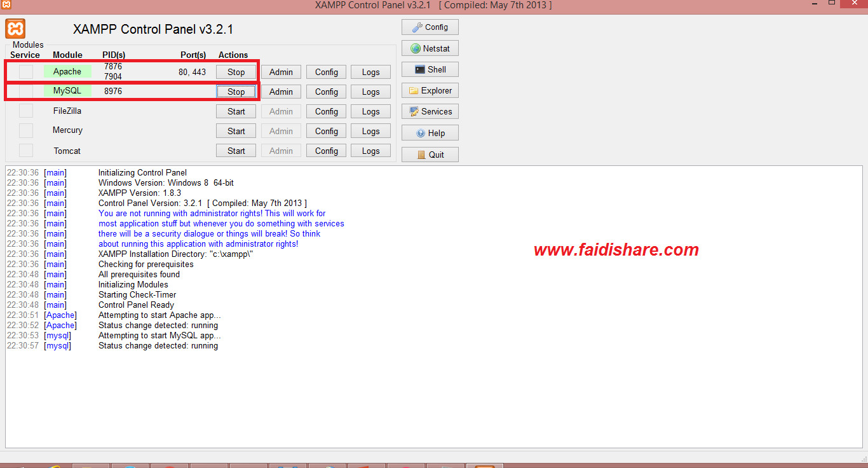
Task: Click the orange XAMPP logo beside the heading
Action: click(16, 29)
